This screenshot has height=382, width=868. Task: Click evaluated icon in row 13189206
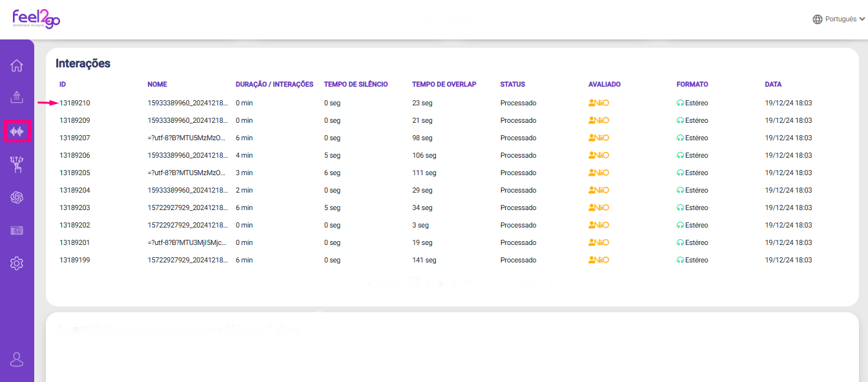599,155
